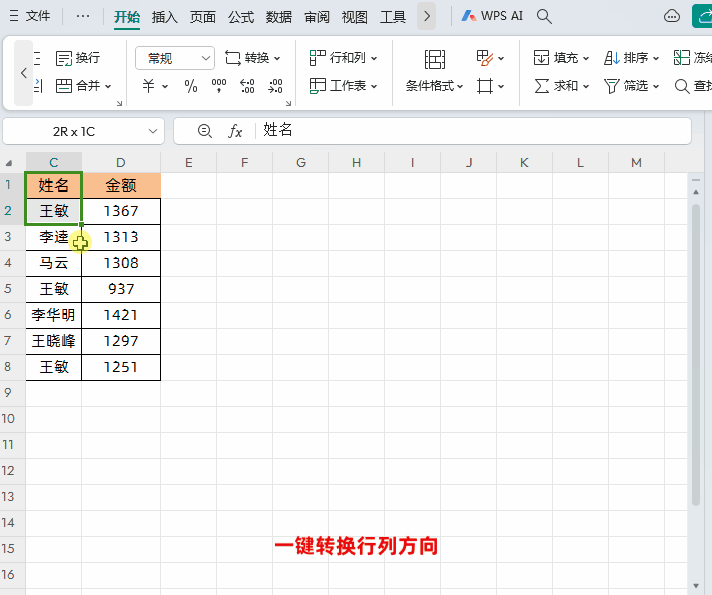712x595 pixels.
Task: Click the three-dots more options button
Action: pos(83,16)
